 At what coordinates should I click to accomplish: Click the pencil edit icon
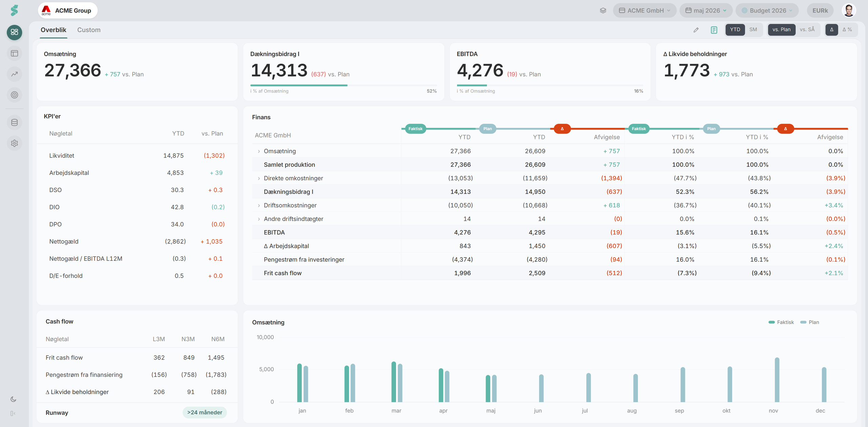(696, 30)
